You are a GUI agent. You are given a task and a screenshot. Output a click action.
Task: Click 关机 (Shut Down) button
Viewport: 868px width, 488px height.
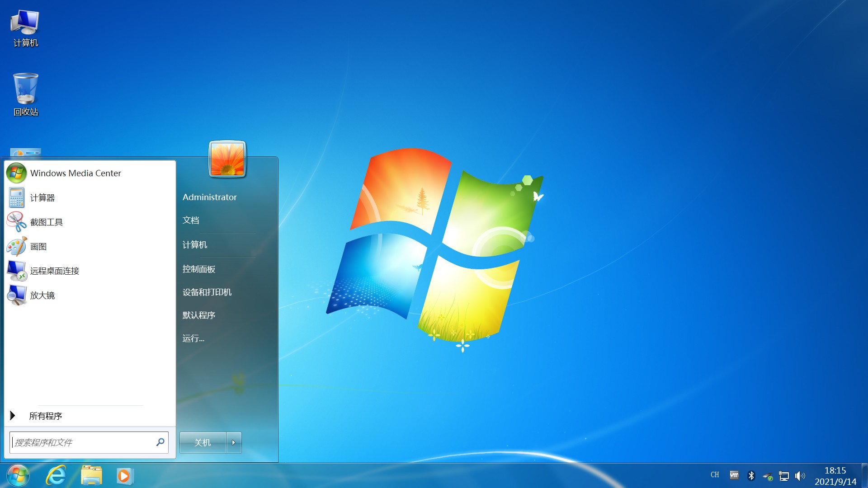coord(203,441)
